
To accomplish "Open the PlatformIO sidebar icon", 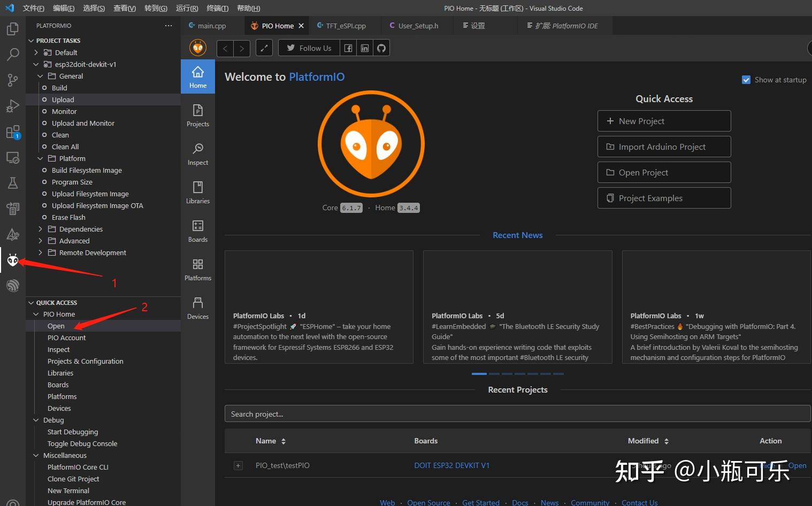I will tap(12, 260).
